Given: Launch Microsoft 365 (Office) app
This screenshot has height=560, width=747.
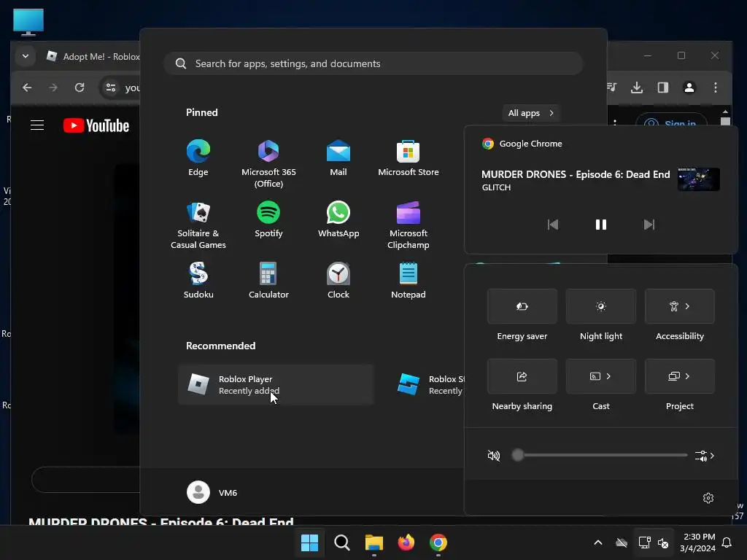Looking at the screenshot, I should point(268,164).
